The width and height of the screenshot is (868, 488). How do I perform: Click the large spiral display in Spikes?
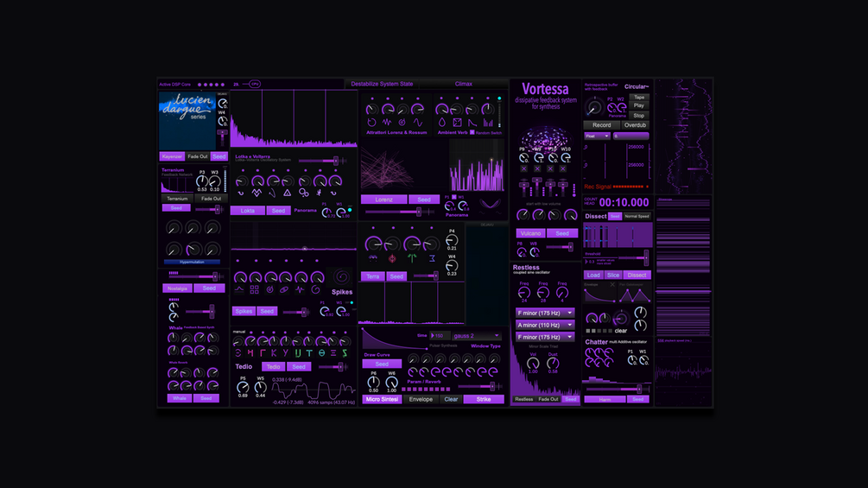(341, 276)
